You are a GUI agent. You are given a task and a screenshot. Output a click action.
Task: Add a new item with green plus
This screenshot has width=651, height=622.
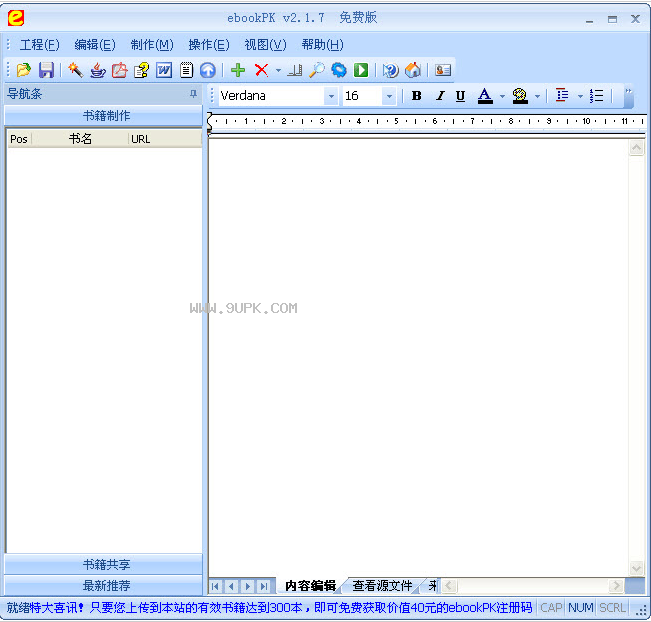click(237, 70)
